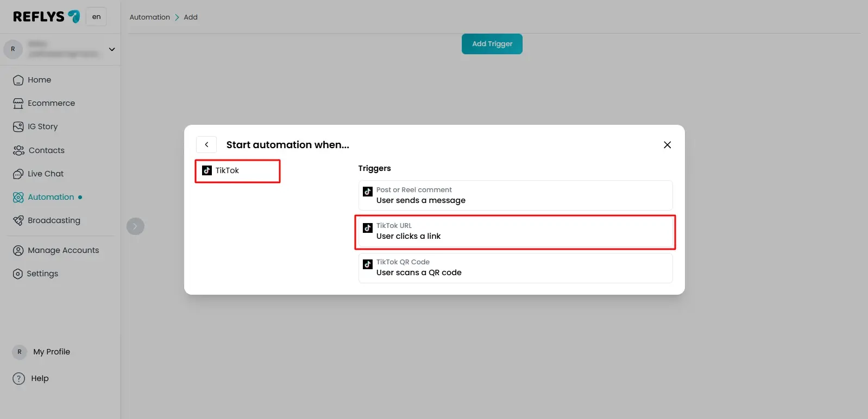The image size is (868, 419).
Task: Open the 'en' language selector
Action: (x=96, y=17)
